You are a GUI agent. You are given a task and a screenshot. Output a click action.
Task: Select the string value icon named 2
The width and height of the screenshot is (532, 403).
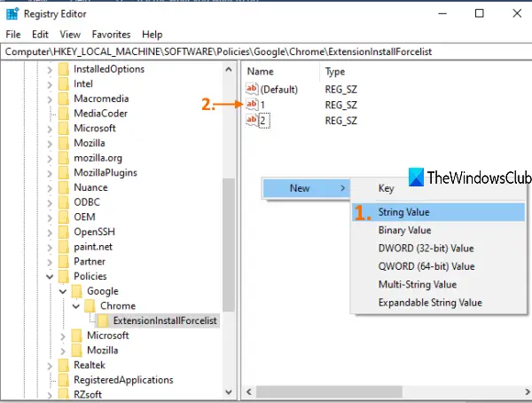pos(252,121)
